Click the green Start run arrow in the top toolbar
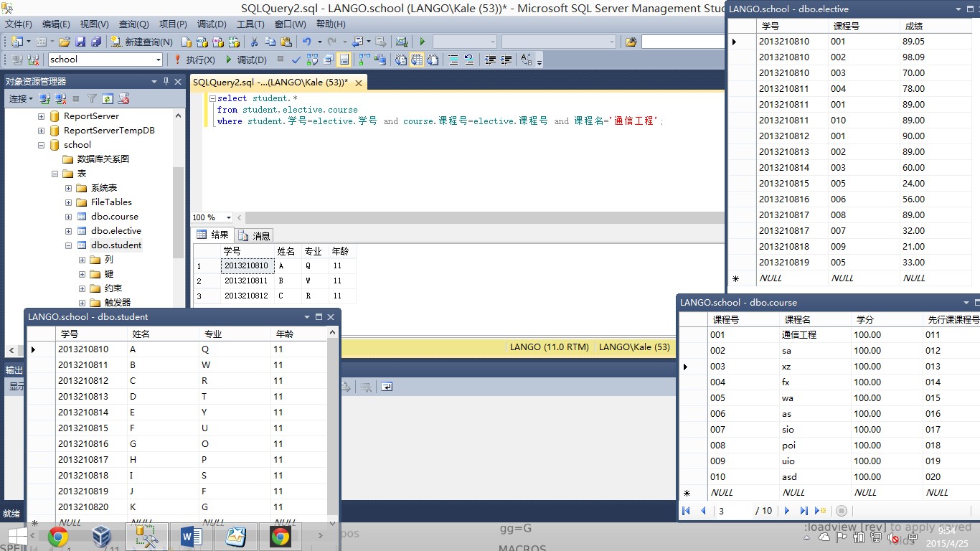 click(422, 42)
